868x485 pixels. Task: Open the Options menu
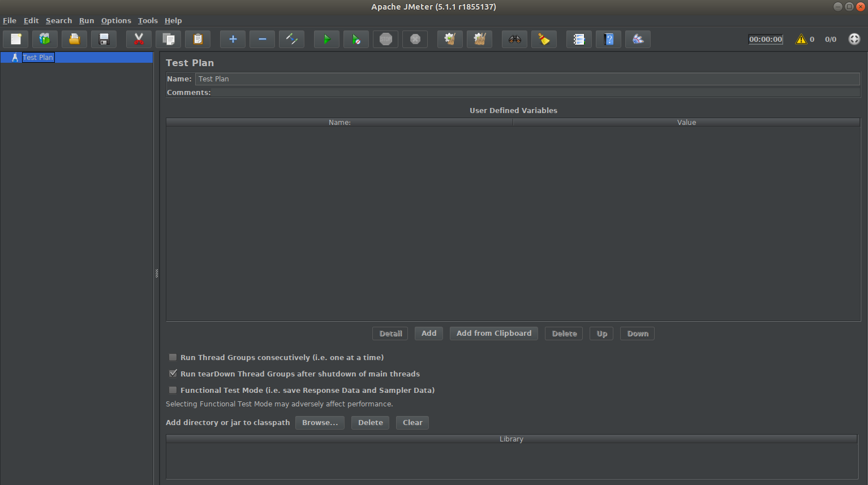(116, 20)
